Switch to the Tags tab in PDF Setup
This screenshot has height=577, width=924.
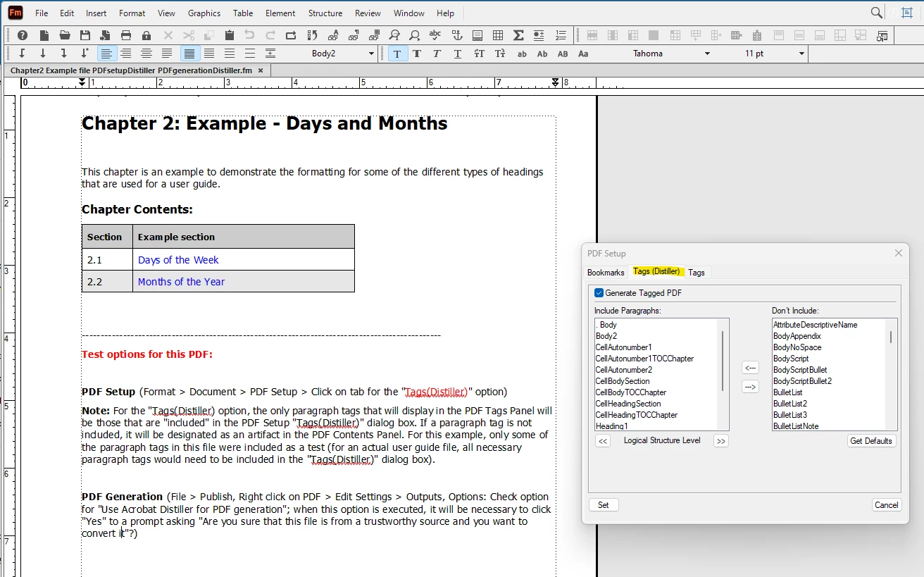point(697,273)
